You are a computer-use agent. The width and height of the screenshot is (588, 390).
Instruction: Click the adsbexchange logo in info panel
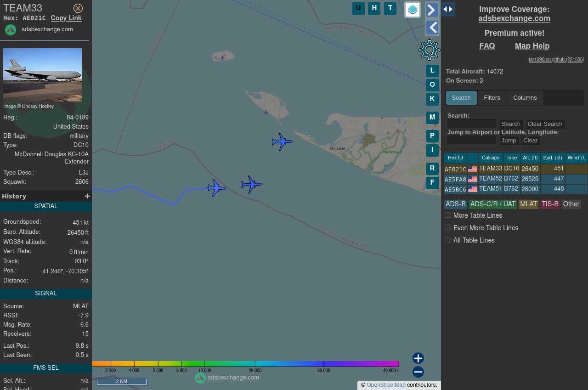click(x=11, y=30)
